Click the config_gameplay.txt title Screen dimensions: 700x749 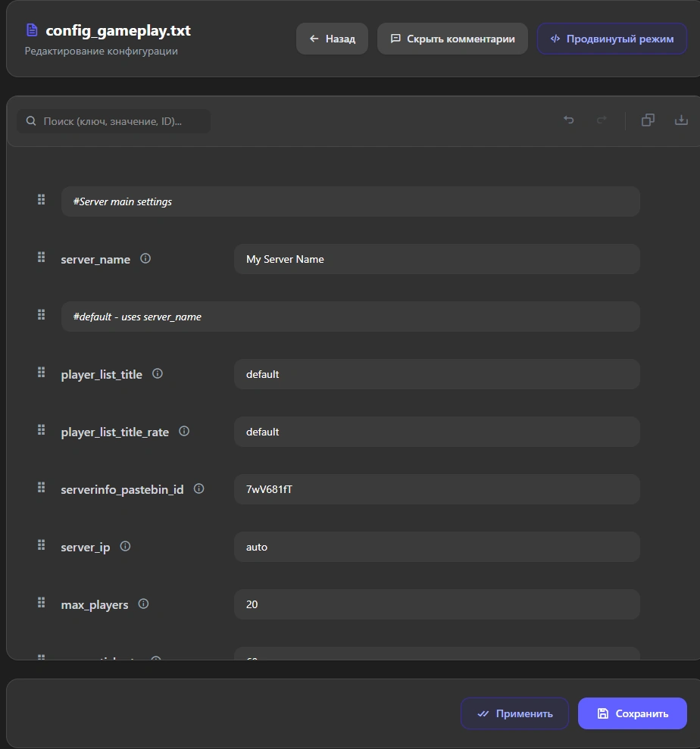118,30
